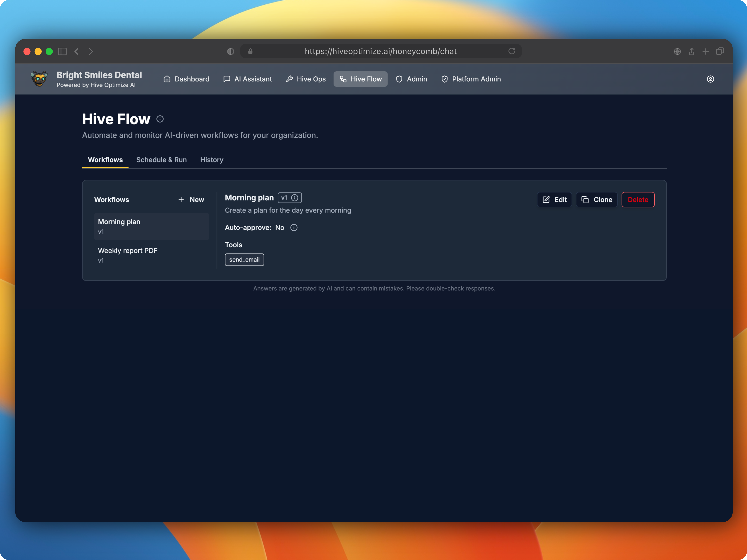This screenshot has width=747, height=560.
Task: Clone the Morning plan workflow
Action: [596, 200]
